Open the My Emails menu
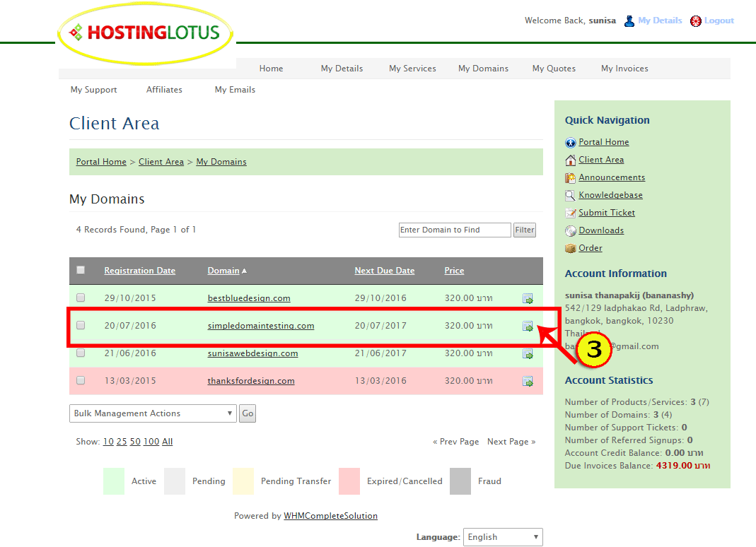This screenshot has height=547, width=756. (235, 90)
